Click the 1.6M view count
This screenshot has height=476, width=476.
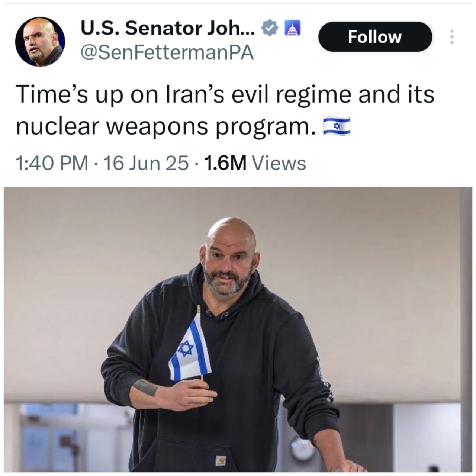click(225, 163)
